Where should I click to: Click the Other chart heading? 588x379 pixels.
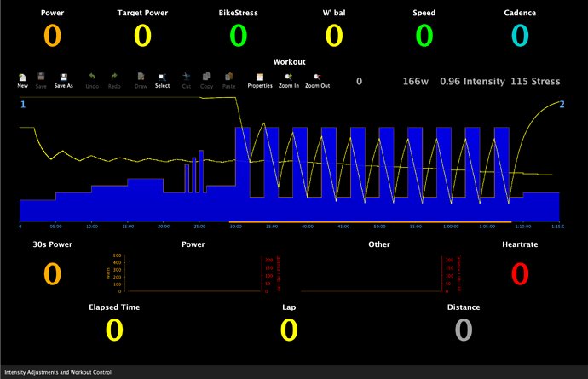[x=379, y=244]
